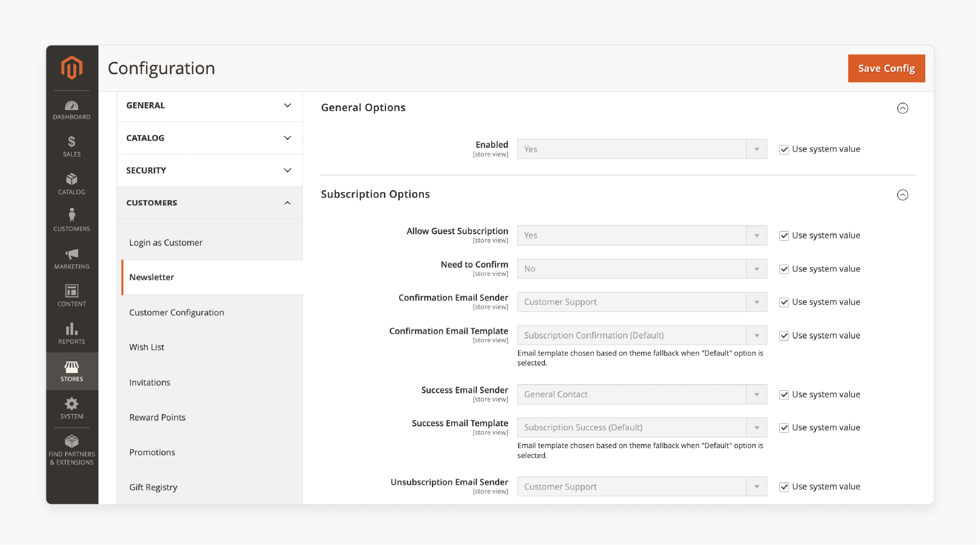Select Login as Customer menu item
Screen dimensions: 980x545
click(x=166, y=242)
